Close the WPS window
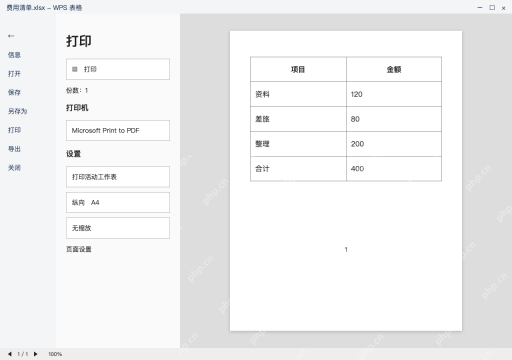This screenshot has height=360, width=512. [504, 8]
